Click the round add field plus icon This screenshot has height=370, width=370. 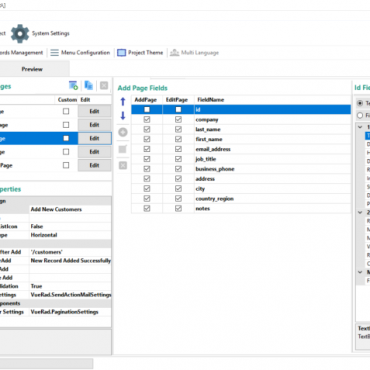pyautogui.click(x=123, y=132)
